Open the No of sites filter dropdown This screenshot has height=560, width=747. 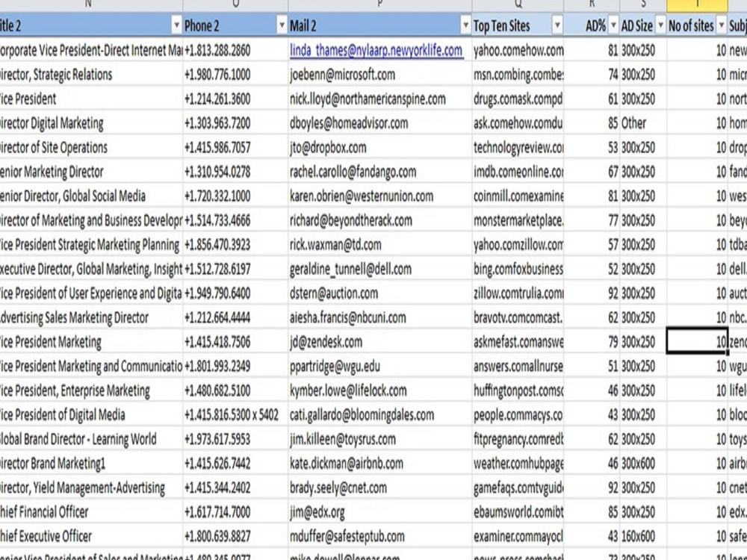click(722, 25)
